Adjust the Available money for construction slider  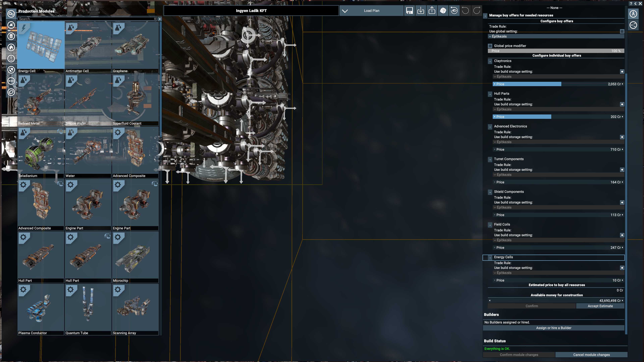pos(556,301)
